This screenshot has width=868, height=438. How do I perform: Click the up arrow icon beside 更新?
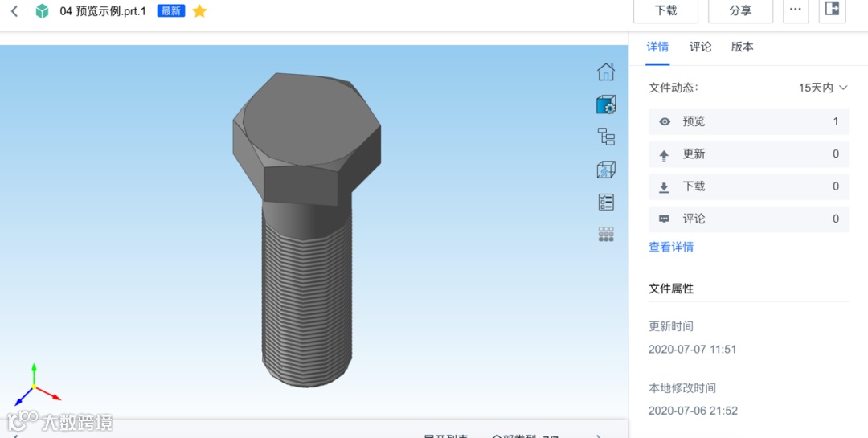click(x=665, y=156)
